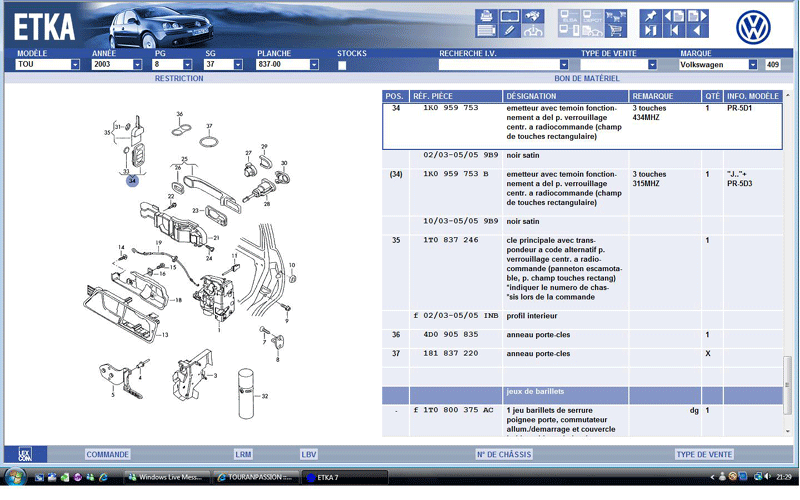Open the multiple shopping carts icon

coord(616,16)
